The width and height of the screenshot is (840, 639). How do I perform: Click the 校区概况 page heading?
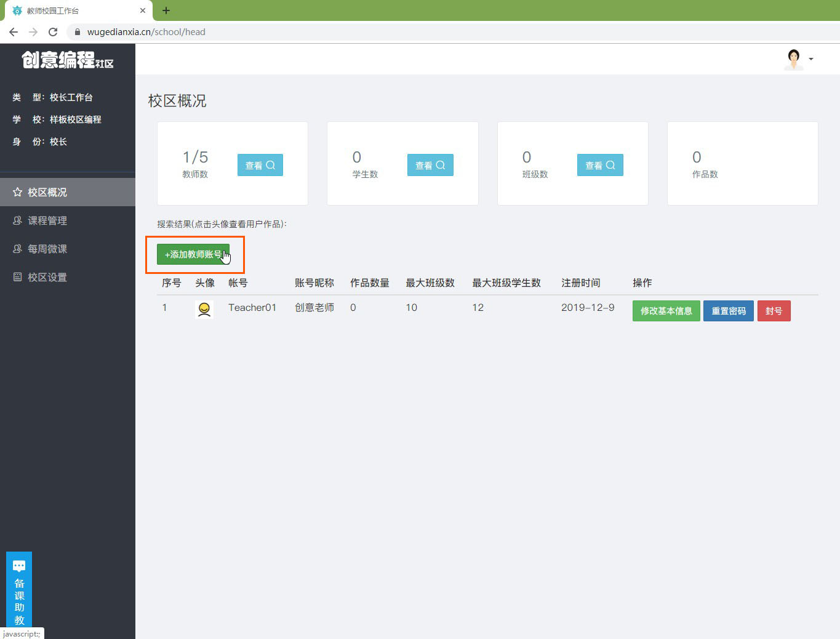(x=177, y=101)
